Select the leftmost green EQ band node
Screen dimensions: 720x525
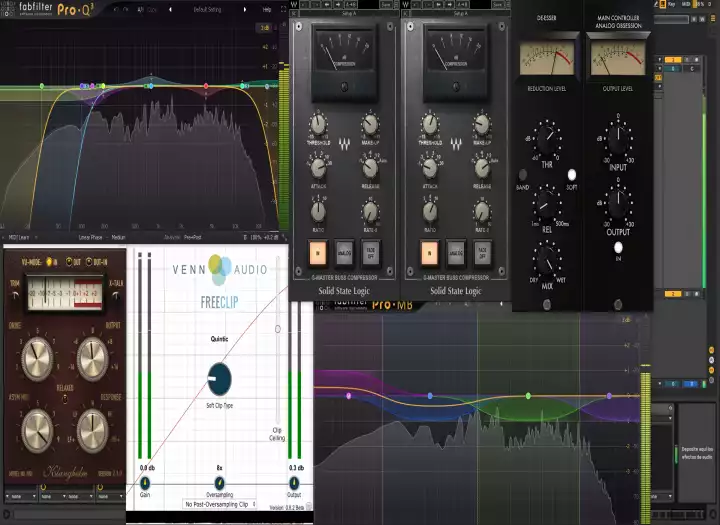coord(42,86)
